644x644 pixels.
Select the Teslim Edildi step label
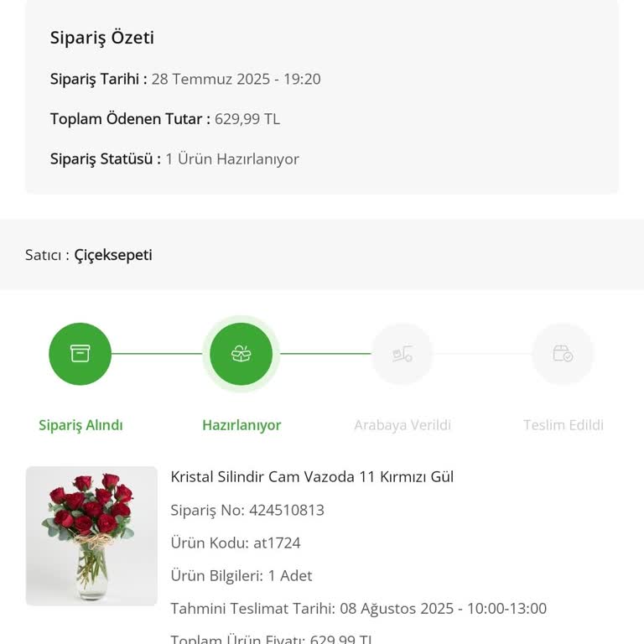[x=563, y=425]
